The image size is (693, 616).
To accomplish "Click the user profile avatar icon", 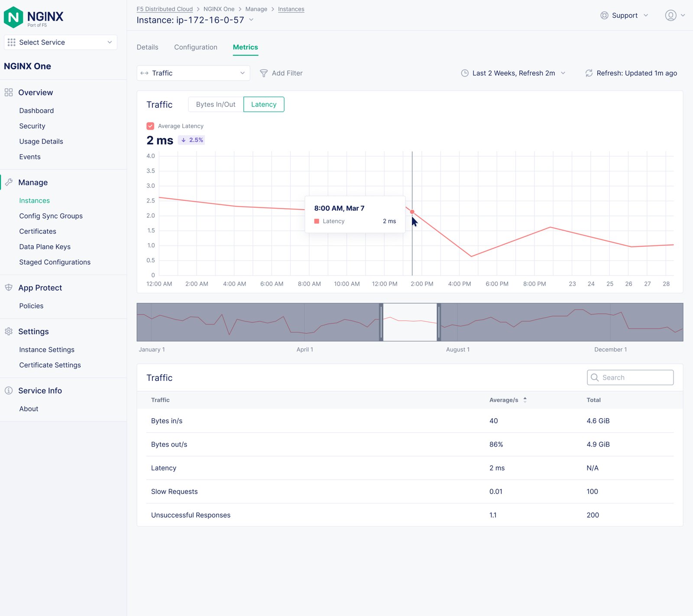I will pyautogui.click(x=670, y=16).
